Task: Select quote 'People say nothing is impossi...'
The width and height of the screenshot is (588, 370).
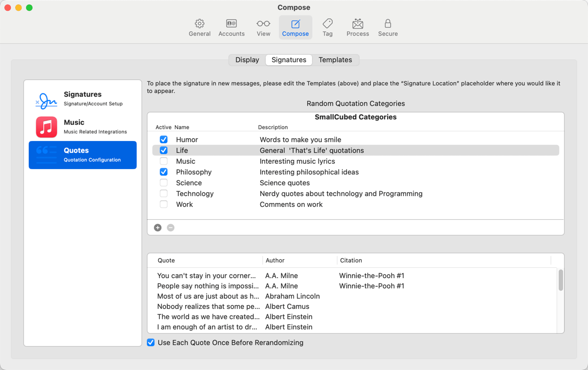Action: [208, 286]
